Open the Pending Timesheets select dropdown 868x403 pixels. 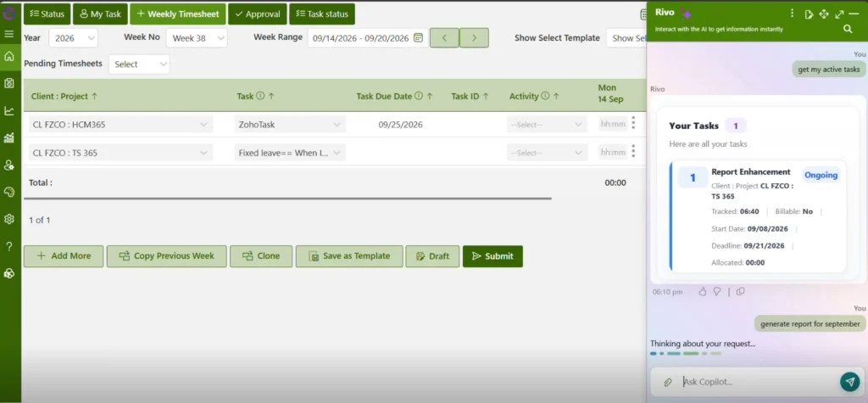click(139, 64)
